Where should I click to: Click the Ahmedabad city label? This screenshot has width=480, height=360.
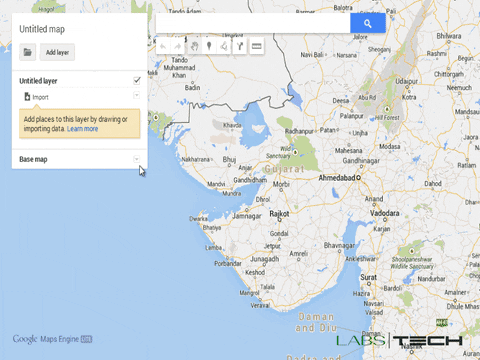(337, 178)
